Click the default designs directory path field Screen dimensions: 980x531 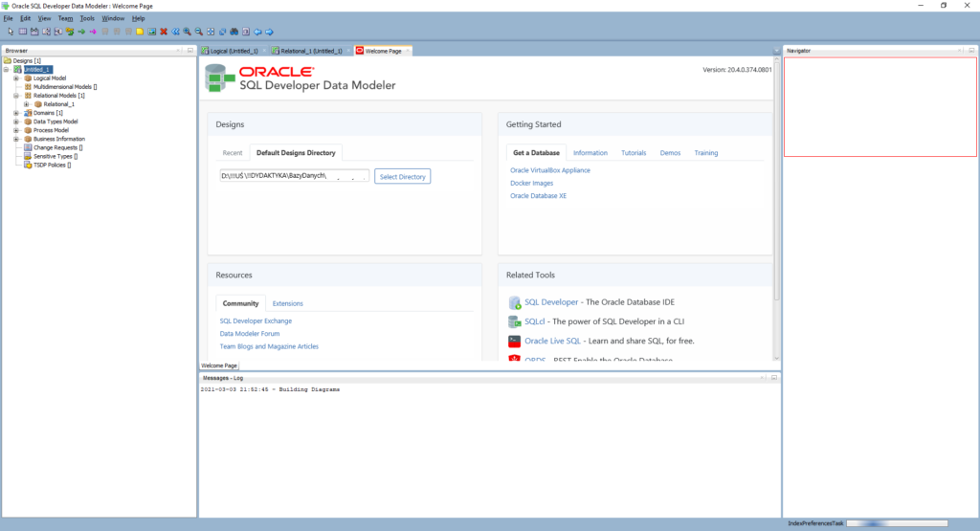click(294, 176)
